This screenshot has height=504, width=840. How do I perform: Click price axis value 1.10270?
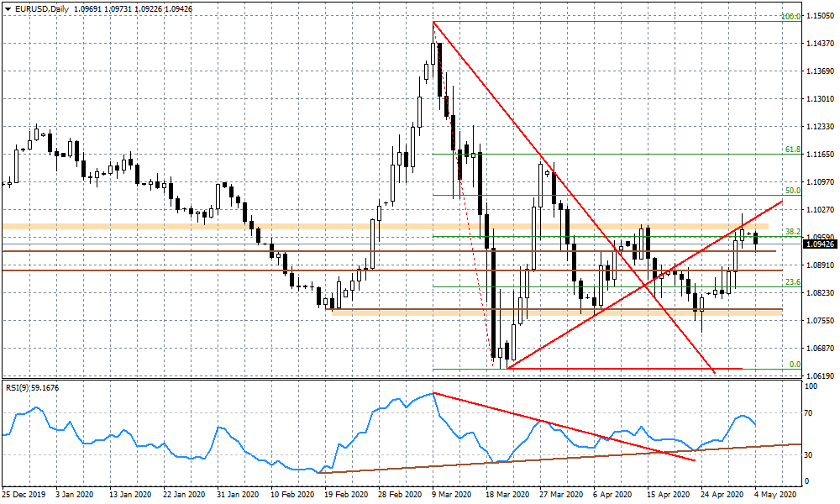coord(820,209)
